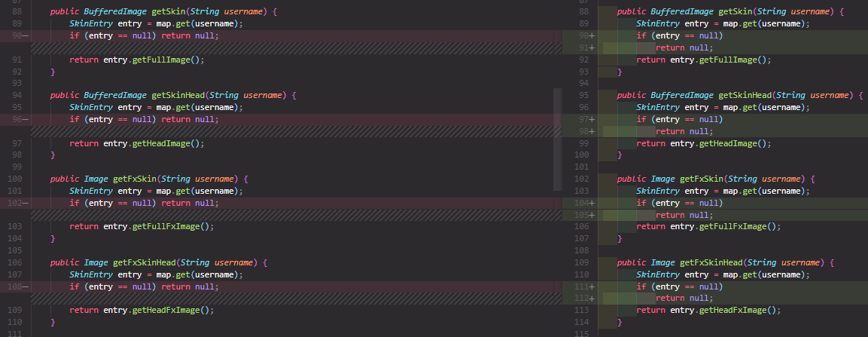Screen dimensions: 868x337
Task: Click "username" parameter on right line 109
Action: (x=800, y=262)
